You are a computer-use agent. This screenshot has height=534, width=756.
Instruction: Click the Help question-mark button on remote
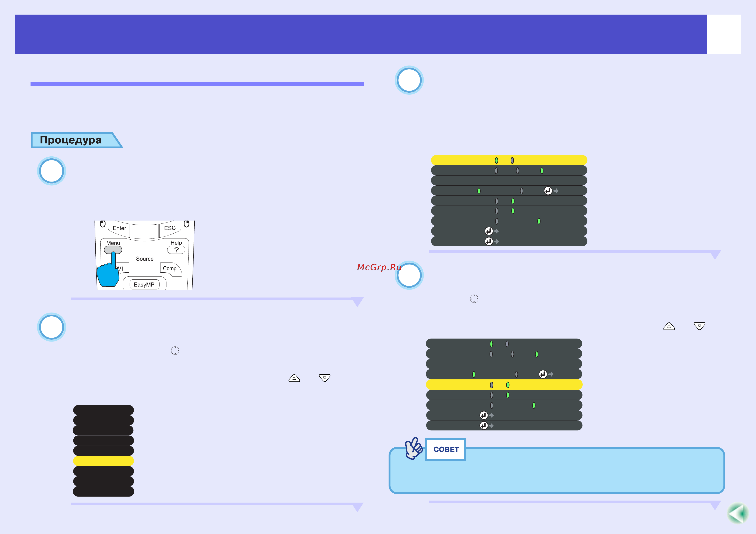176,250
